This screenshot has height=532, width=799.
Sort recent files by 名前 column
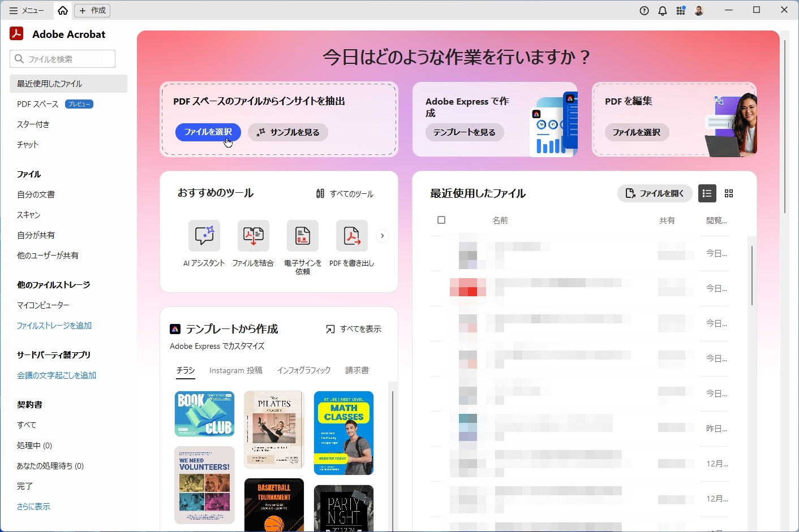point(500,220)
